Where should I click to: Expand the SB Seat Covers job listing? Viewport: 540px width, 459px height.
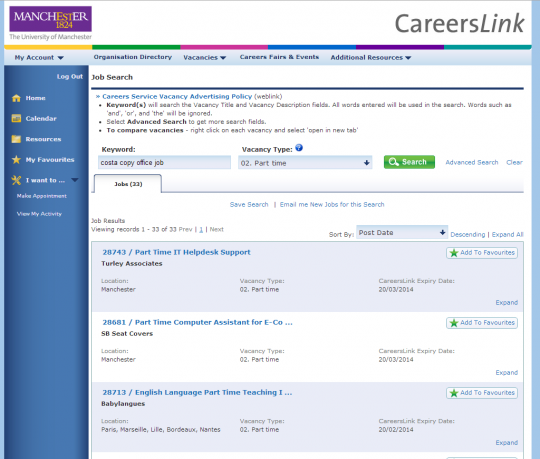[x=507, y=373]
